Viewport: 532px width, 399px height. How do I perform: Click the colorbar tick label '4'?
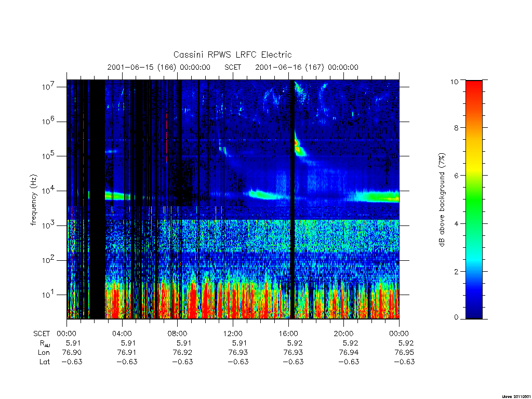point(456,223)
